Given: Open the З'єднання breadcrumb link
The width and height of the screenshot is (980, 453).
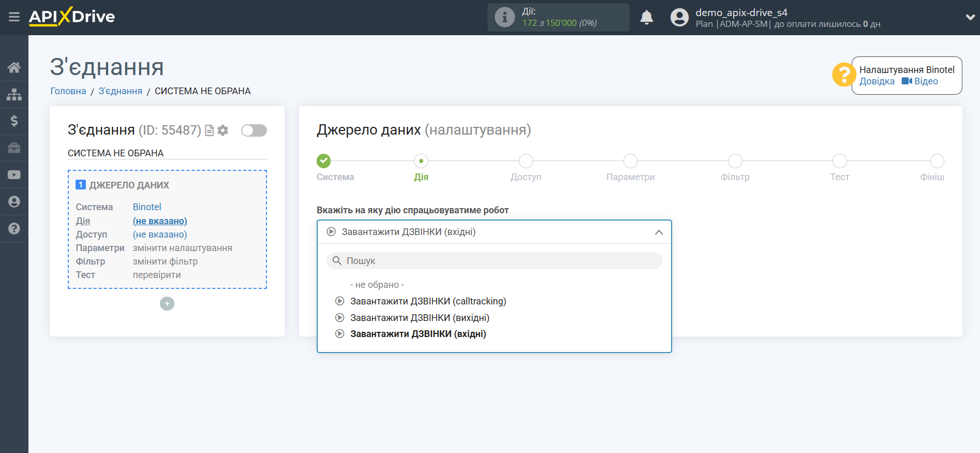Looking at the screenshot, I should [120, 91].
